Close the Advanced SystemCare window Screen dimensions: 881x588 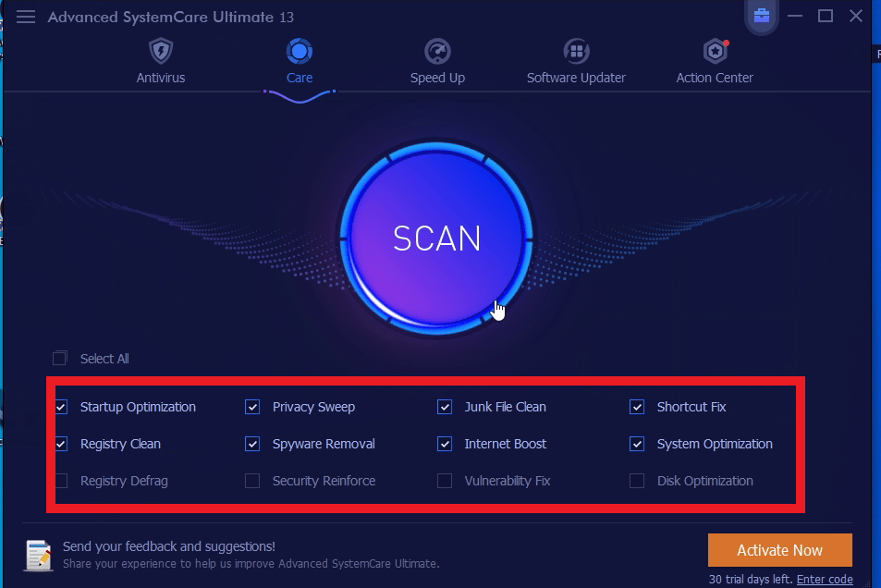coord(856,16)
